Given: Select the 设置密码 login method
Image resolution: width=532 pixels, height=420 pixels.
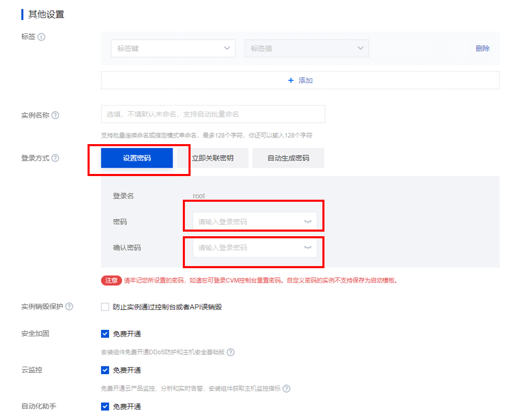Looking at the screenshot, I should (x=138, y=157).
